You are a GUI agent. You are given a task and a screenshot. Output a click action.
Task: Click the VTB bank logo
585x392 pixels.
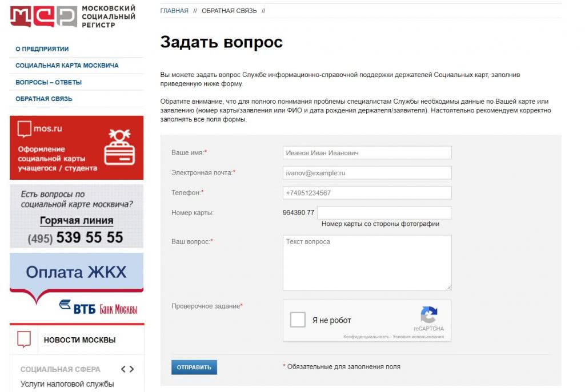coord(98,307)
